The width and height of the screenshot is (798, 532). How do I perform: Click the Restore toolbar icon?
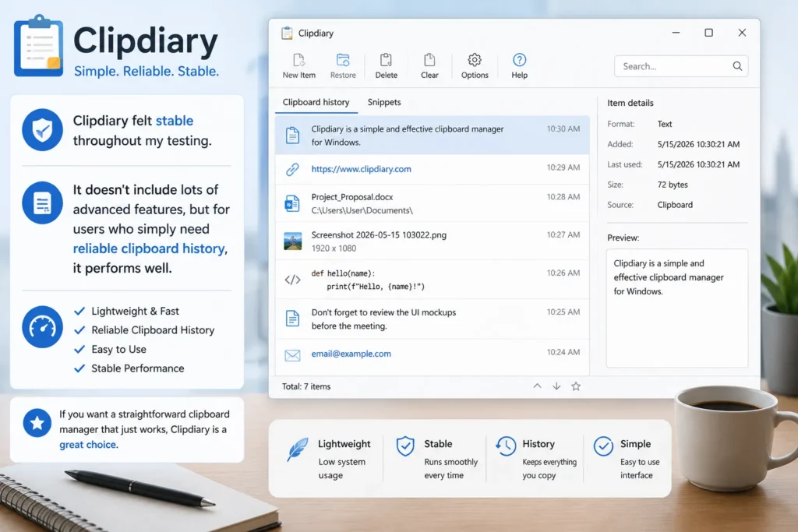343,60
